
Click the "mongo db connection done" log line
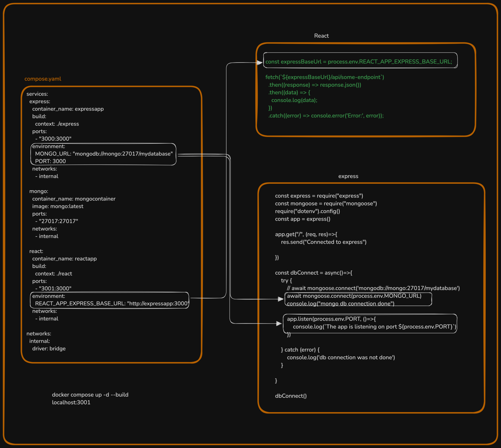tap(341, 304)
